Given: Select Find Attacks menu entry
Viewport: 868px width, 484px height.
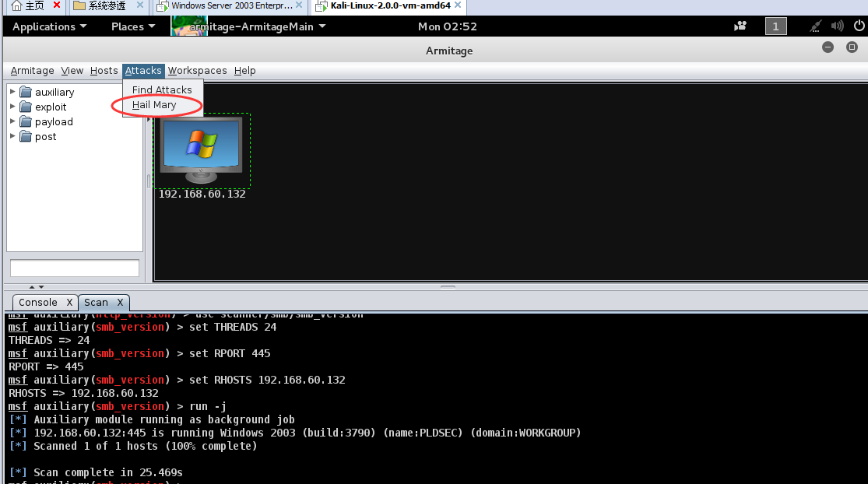Looking at the screenshot, I should pyautogui.click(x=162, y=89).
